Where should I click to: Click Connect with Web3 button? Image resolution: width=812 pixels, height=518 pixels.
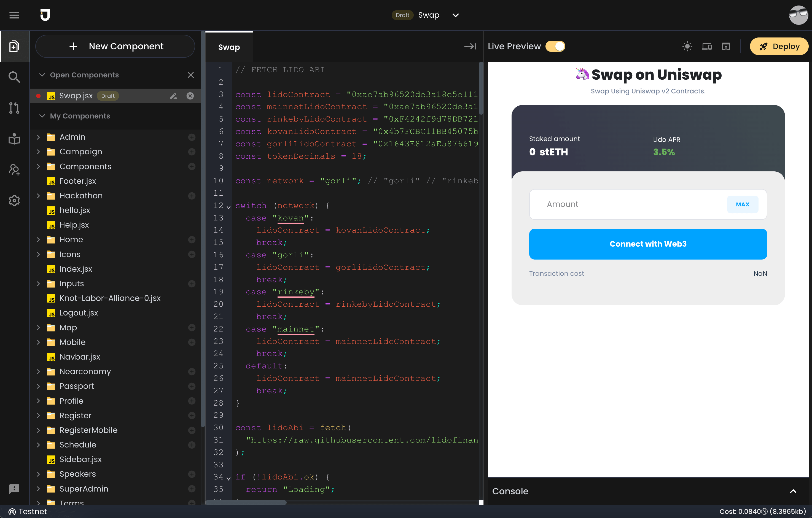(648, 244)
